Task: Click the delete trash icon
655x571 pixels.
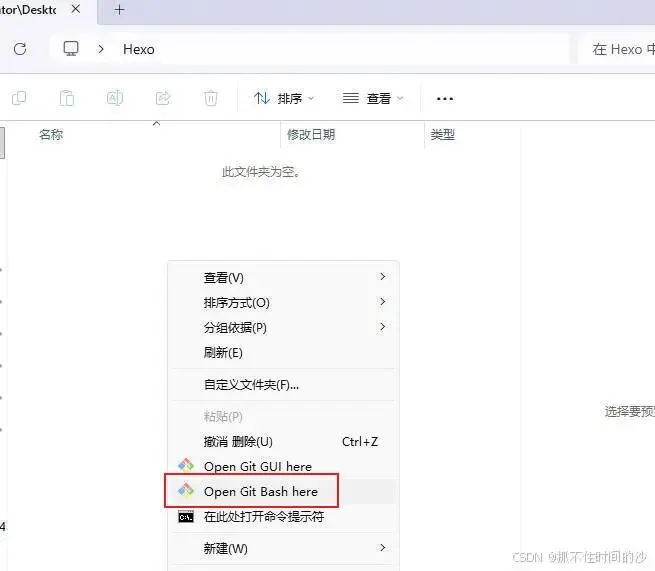Action: point(211,98)
